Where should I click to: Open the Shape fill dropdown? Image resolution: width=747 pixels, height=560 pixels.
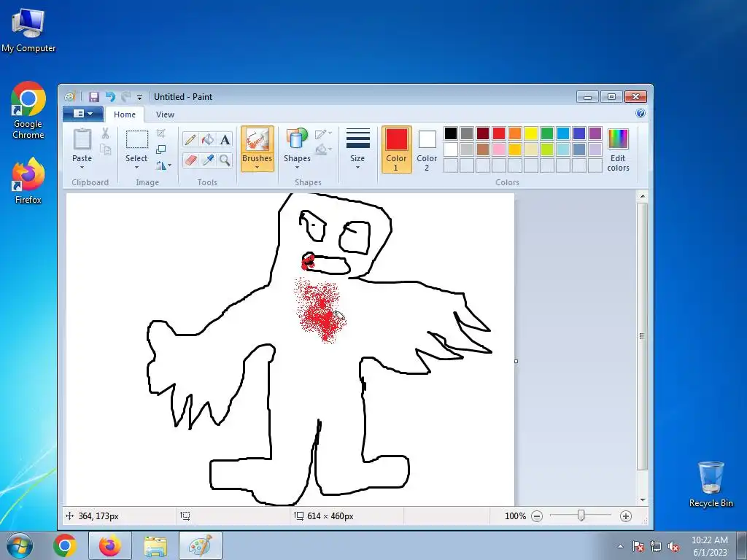coord(323,149)
